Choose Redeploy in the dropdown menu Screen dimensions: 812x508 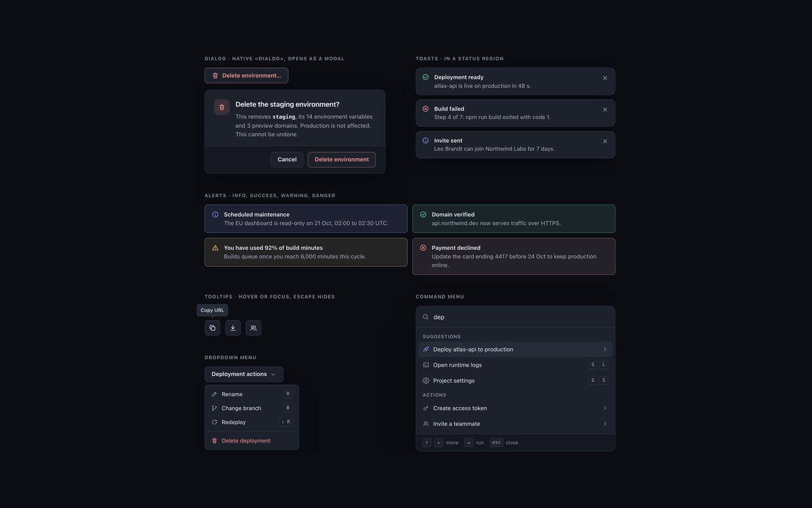252,422
